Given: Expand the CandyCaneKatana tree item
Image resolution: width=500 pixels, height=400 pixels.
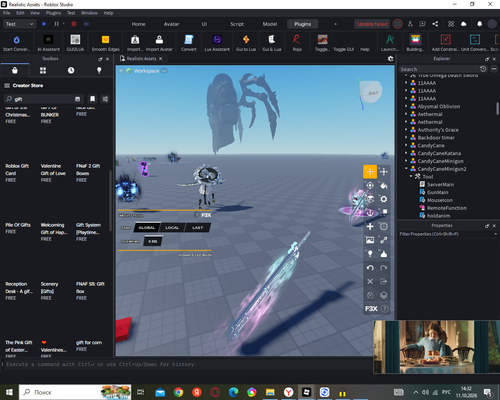Looking at the screenshot, I should point(406,153).
